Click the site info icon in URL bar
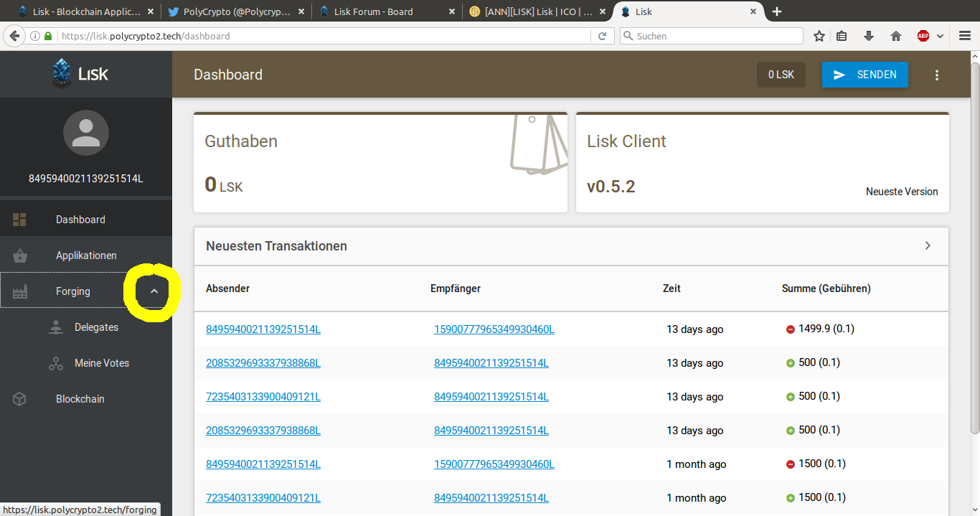Viewport: 980px width, 516px height. [x=35, y=36]
